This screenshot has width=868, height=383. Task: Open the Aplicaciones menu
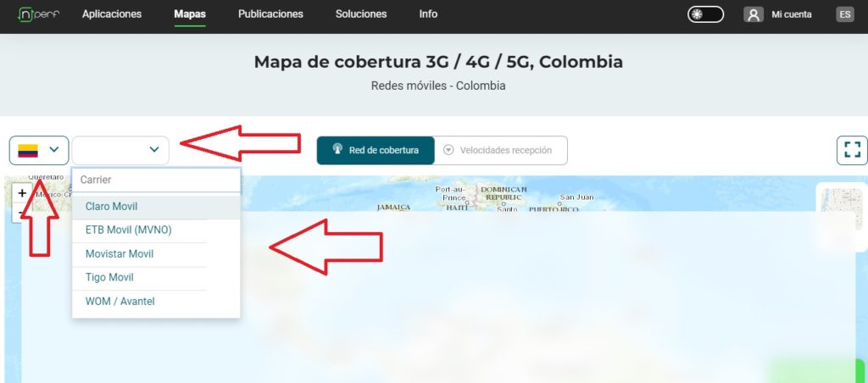tap(112, 14)
